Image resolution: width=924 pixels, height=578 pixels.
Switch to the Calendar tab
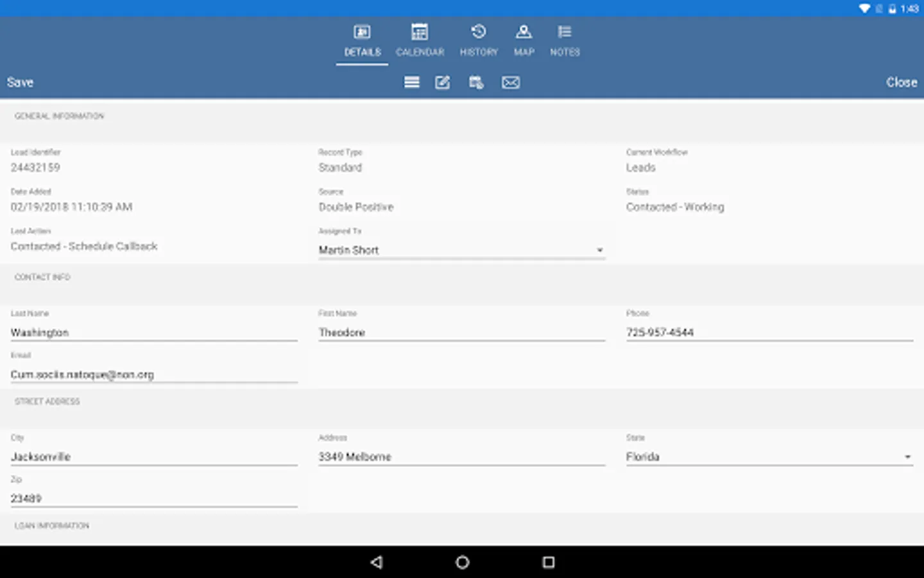(x=420, y=40)
